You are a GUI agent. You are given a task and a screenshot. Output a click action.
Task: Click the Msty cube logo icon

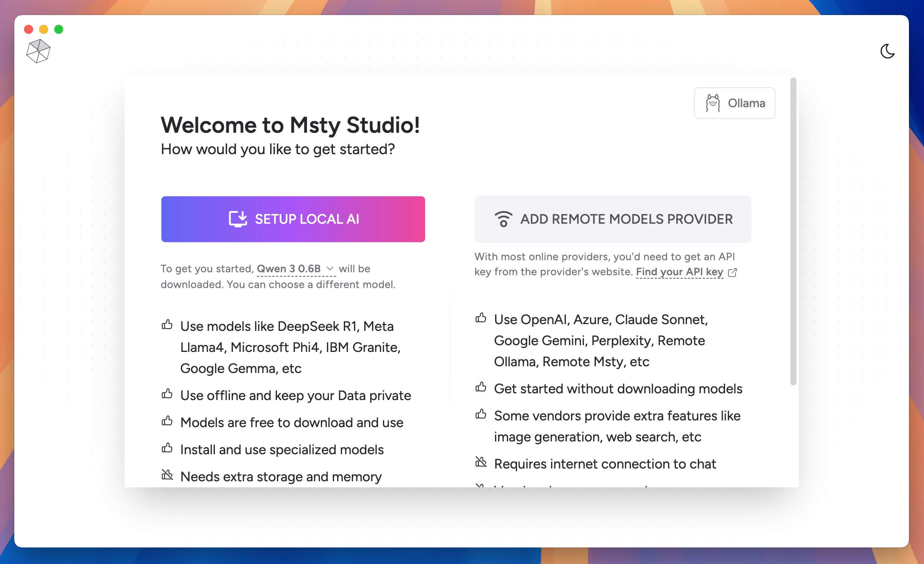(38, 51)
